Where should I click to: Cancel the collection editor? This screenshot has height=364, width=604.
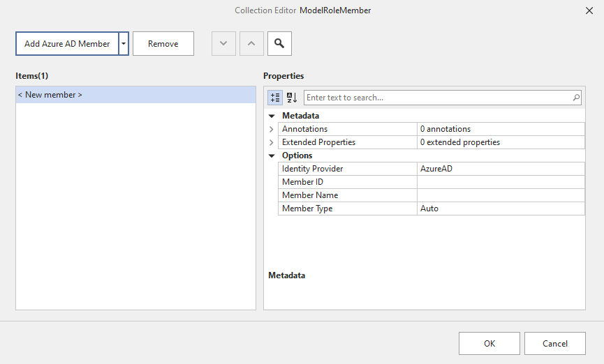[555, 343]
